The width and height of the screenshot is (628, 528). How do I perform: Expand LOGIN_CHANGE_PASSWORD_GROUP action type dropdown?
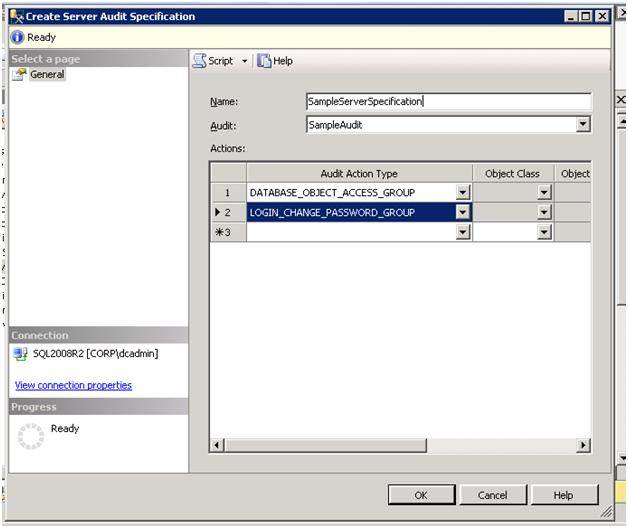(463, 212)
